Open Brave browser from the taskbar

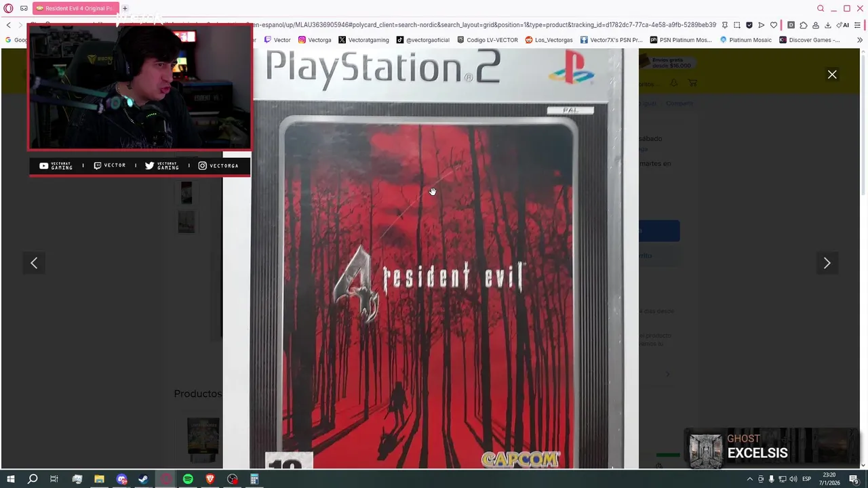pyautogui.click(x=210, y=479)
